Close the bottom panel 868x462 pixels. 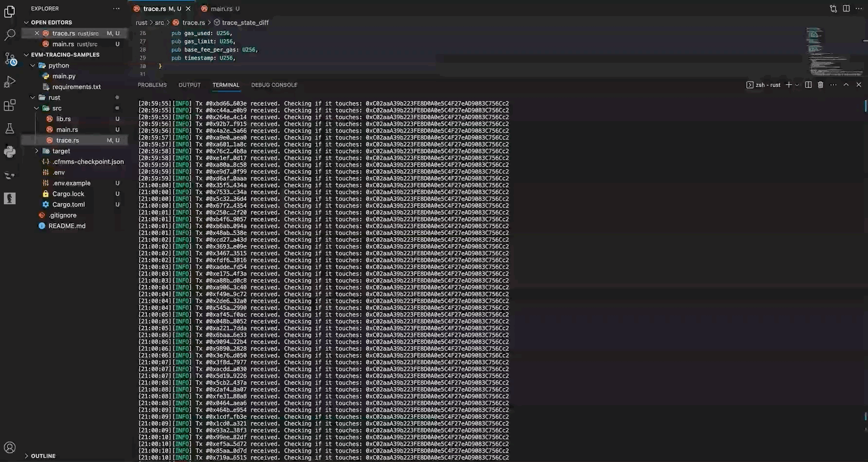pyautogui.click(x=859, y=85)
